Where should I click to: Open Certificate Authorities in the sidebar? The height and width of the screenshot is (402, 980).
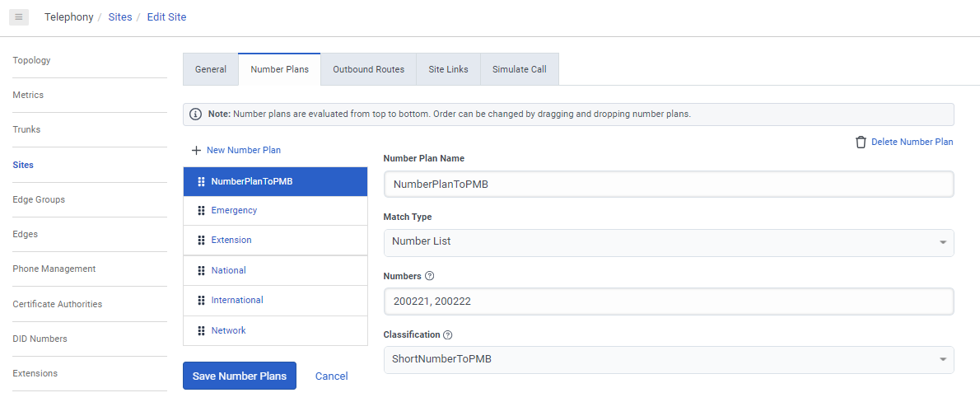tap(58, 304)
